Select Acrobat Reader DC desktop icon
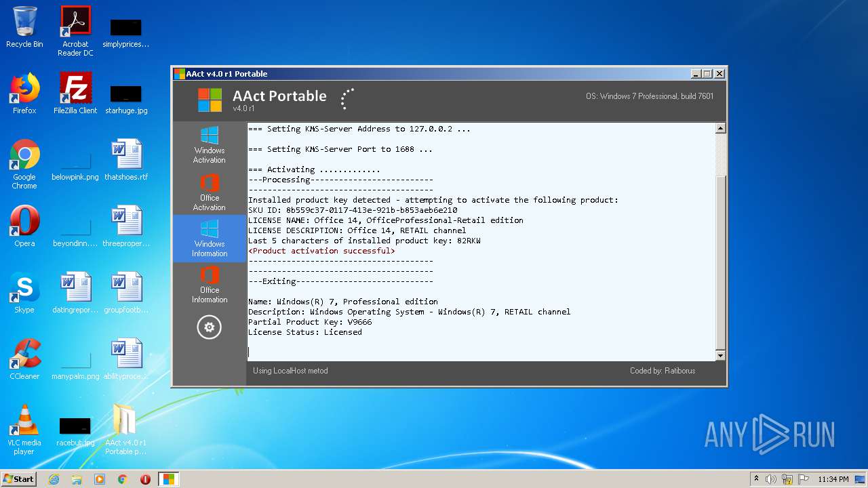The image size is (868, 488). coord(75,31)
